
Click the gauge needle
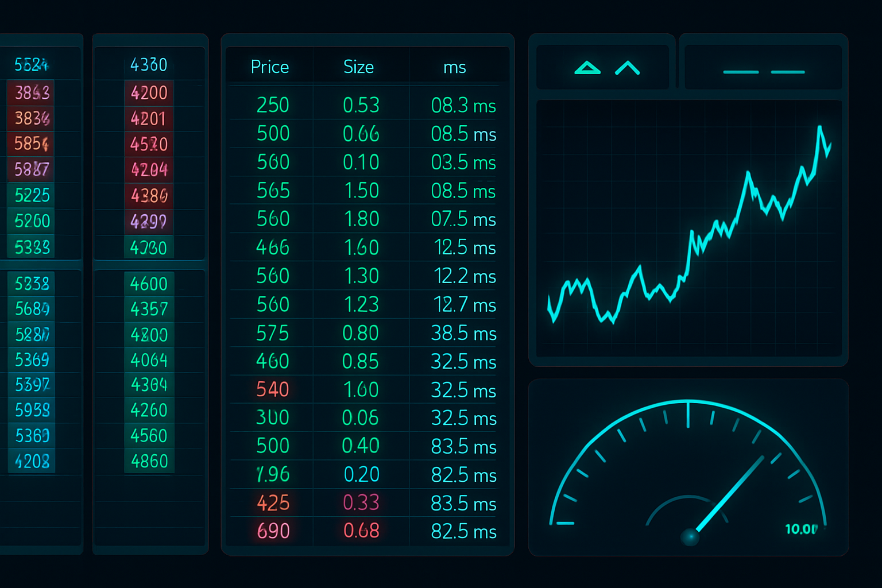(729, 494)
